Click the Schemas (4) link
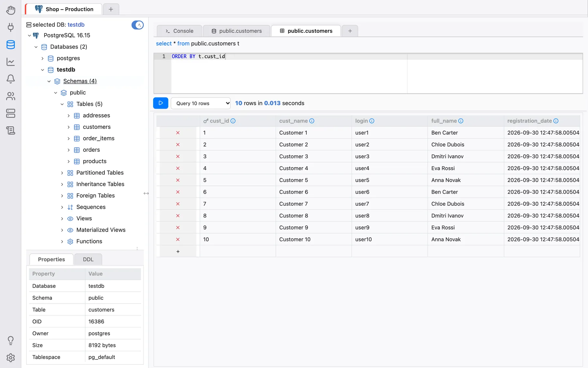 pos(80,81)
